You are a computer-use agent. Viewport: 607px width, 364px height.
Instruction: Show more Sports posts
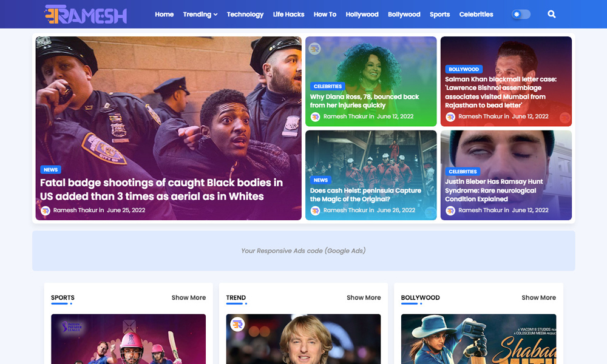(x=189, y=297)
